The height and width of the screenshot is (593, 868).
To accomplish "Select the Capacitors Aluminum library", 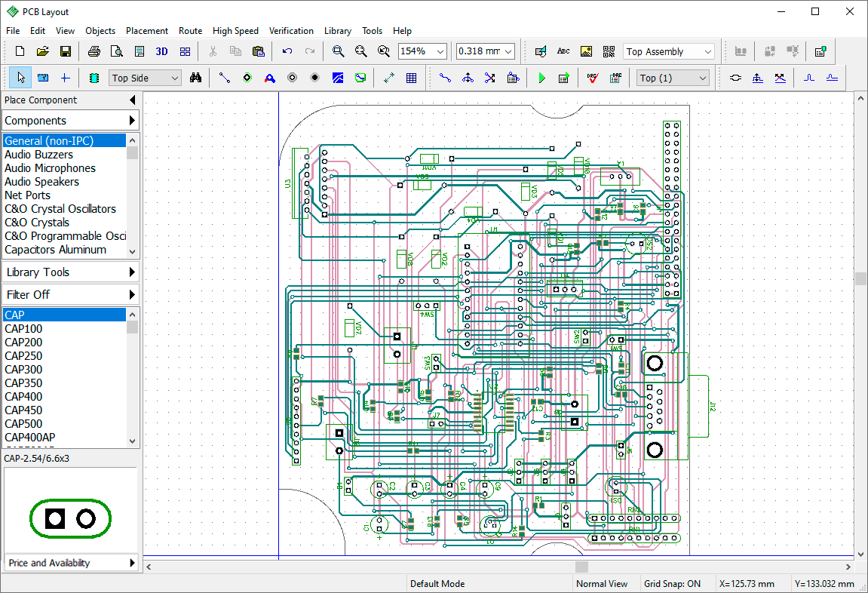I will (64, 250).
